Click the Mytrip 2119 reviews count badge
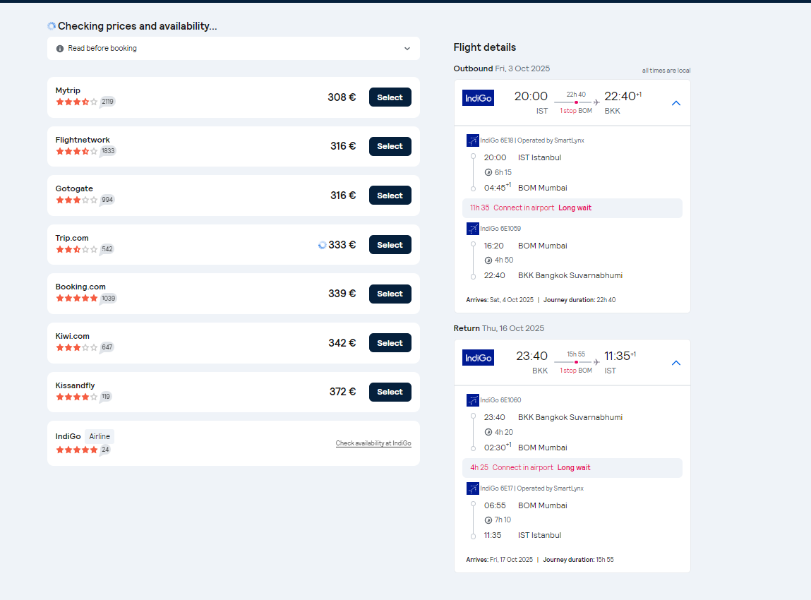The image size is (811, 600). pyautogui.click(x=108, y=102)
